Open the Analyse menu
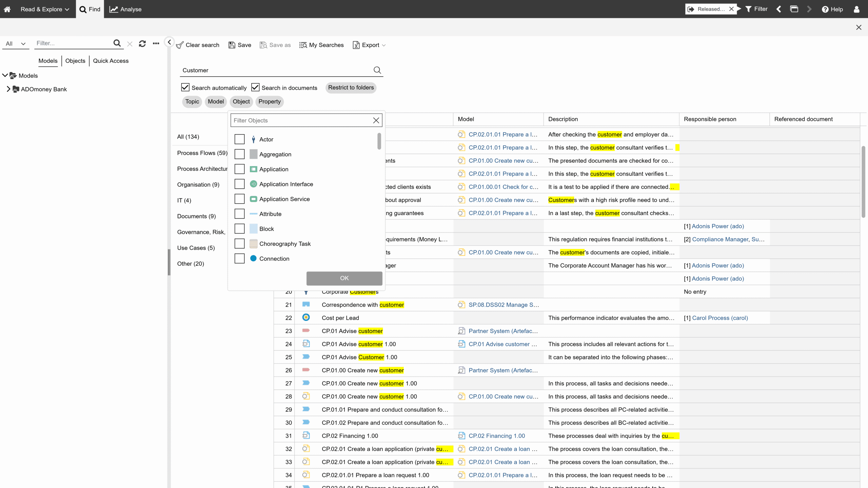Image resolution: width=868 pixels, height=488 pixels. coord(125,9)
